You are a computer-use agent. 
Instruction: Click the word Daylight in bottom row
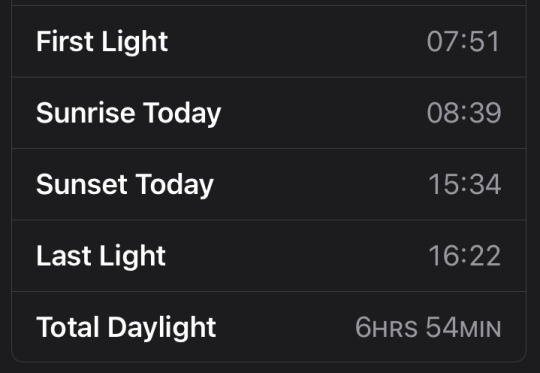point(162,328)
